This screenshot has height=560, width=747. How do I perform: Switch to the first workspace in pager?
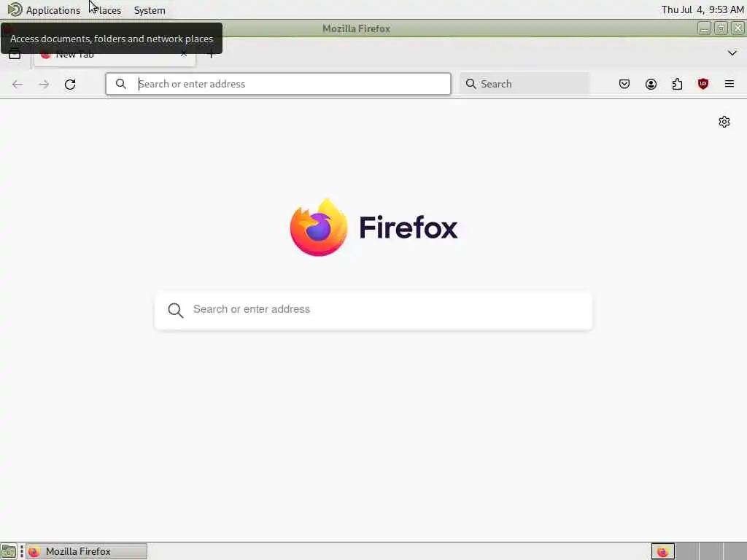coord(662,551)
